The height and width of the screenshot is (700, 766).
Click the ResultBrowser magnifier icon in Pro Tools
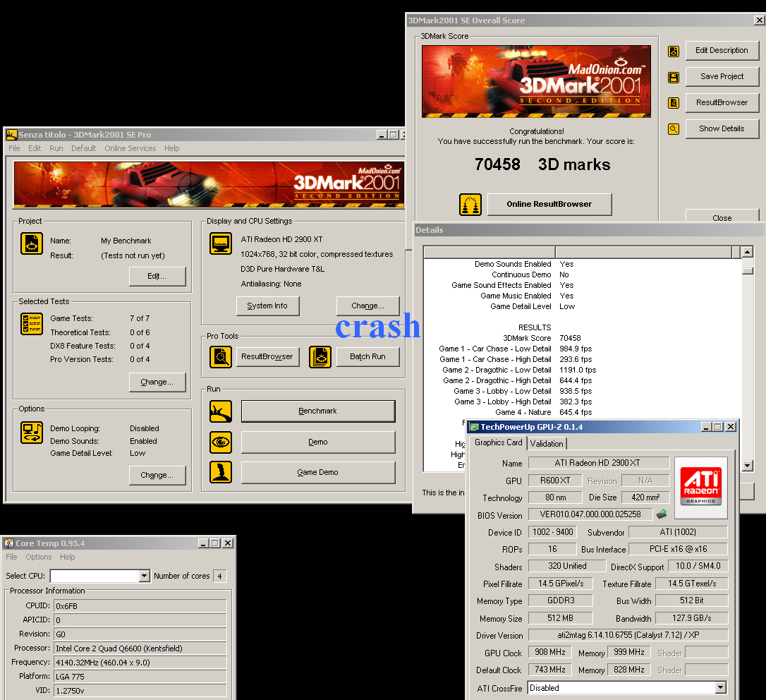point(221,357)
